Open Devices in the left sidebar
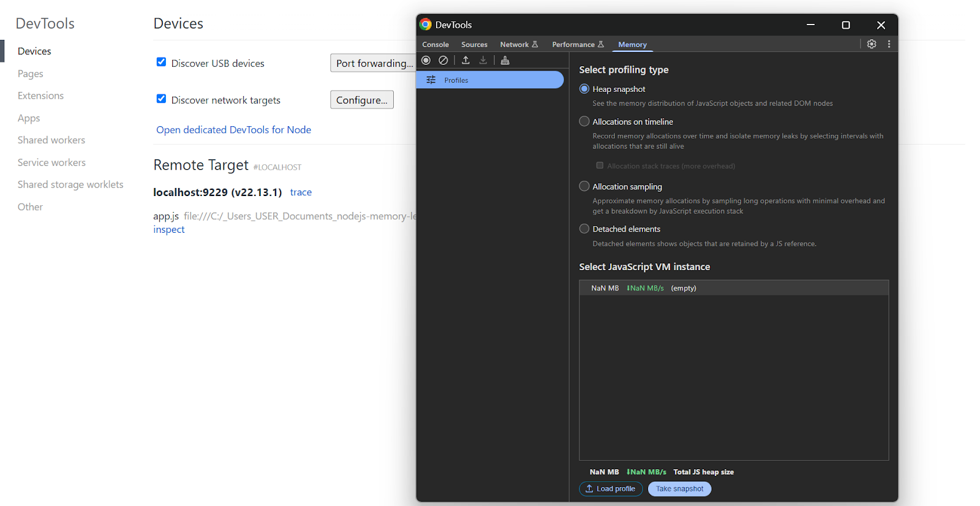 [x=34, y=51]
